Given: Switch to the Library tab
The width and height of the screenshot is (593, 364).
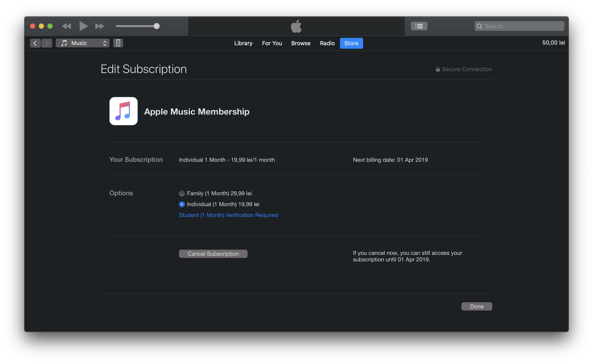Looking at the screenshot, I should tap(243, 43).
